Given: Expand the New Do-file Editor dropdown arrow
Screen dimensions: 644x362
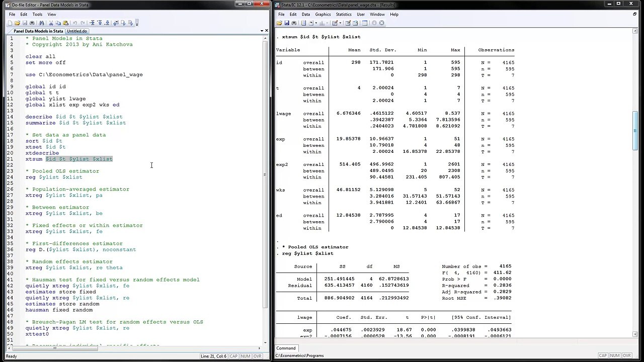Looking at the screenshot, I should 341,23.
